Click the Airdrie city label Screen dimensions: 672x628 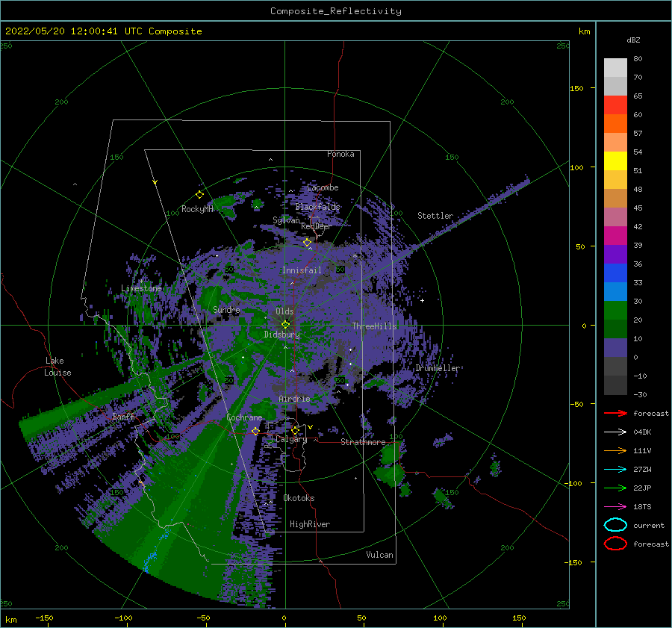pos(294,399)
